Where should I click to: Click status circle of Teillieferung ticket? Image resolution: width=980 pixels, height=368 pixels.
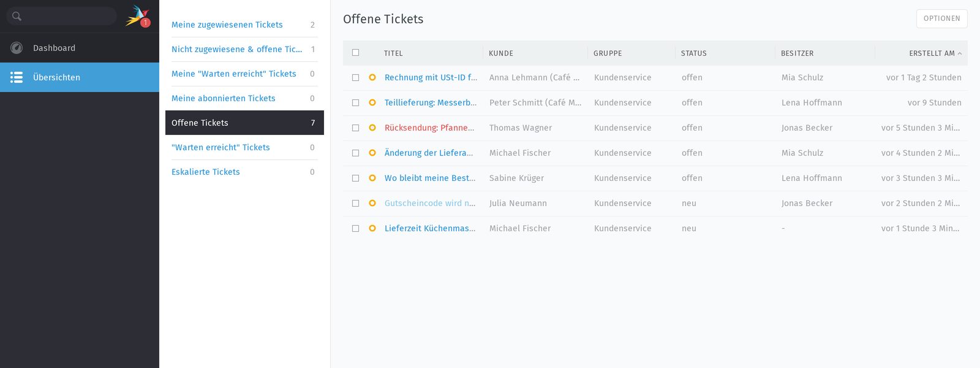[x=372, y=102]
